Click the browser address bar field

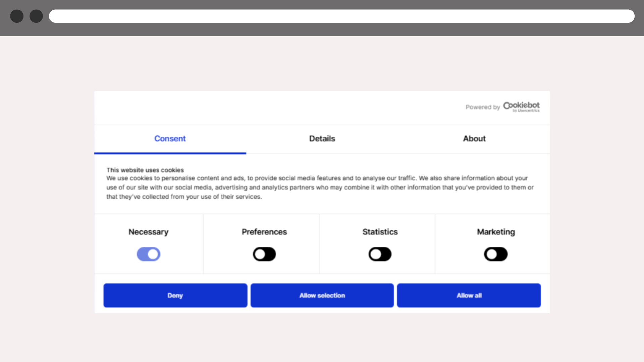click(341, 16)
